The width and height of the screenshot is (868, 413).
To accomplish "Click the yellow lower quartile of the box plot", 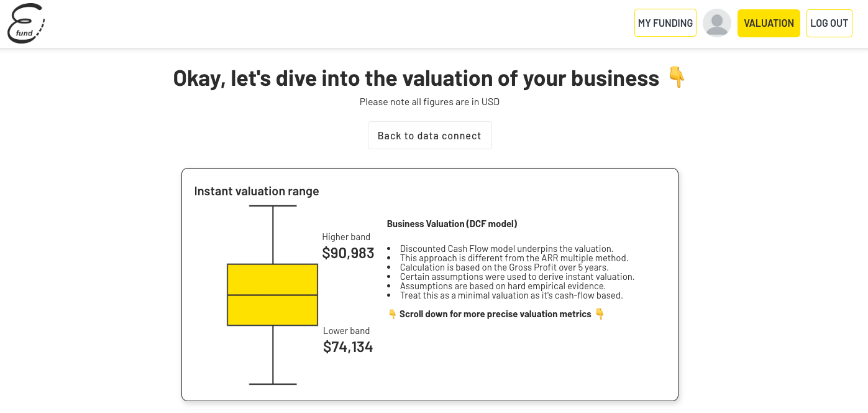I will click(x=272, y=311).
